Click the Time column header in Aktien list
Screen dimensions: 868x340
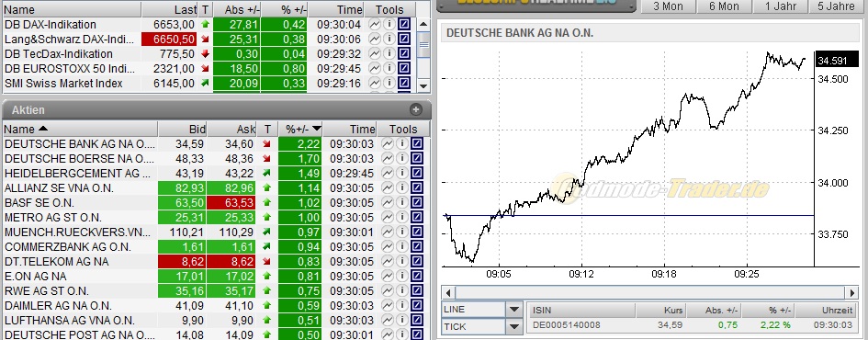[350, 129]
